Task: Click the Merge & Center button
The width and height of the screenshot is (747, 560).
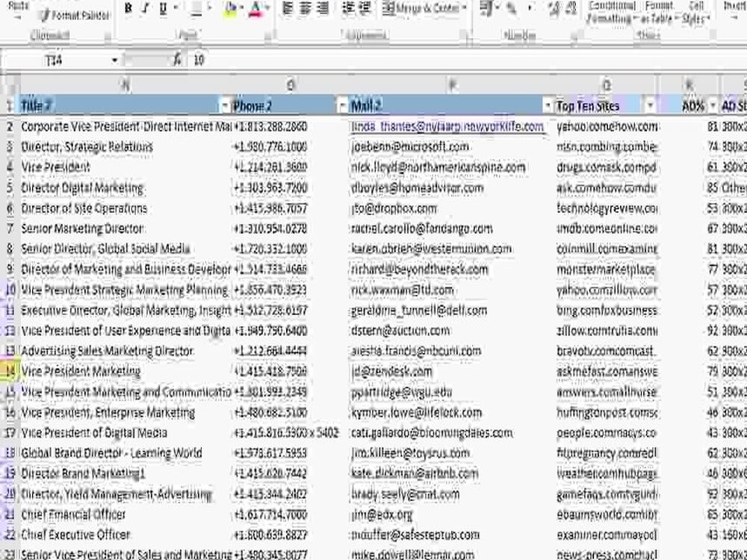Action: 421,8
